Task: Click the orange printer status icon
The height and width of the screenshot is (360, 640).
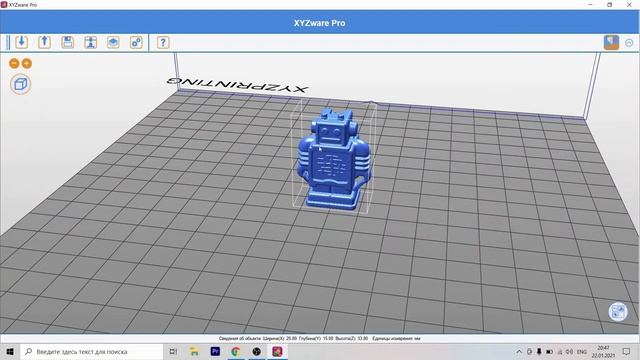Action: (611, 42)
